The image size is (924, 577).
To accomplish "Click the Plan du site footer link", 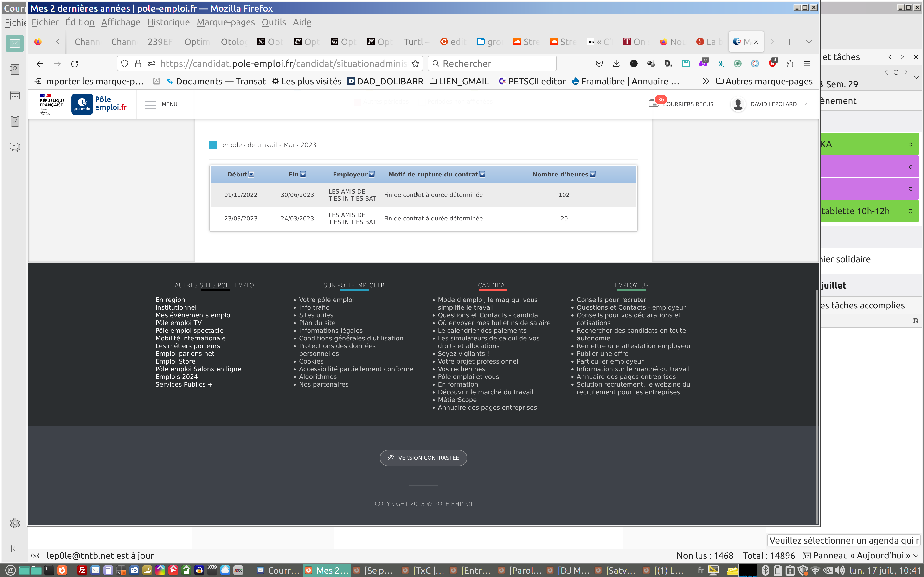I will tap(317, 323).
